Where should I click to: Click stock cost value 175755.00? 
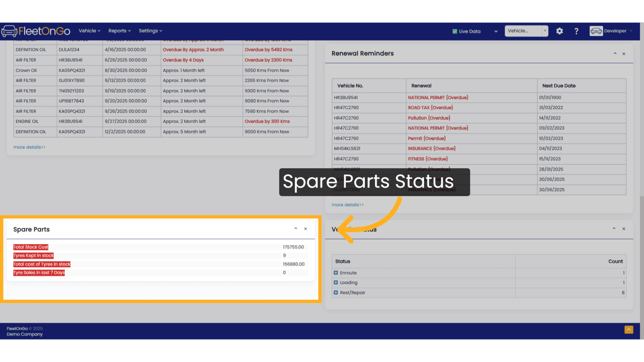click(293, 247)
